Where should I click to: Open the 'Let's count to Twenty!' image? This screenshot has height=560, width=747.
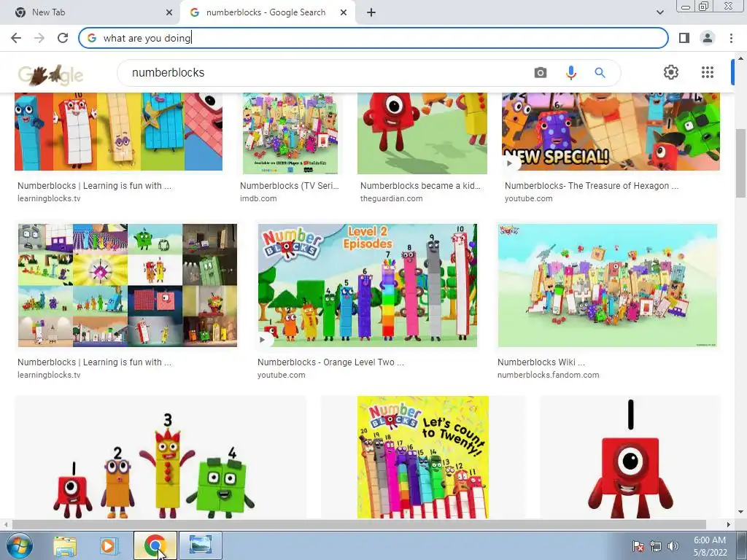(422, 457)
